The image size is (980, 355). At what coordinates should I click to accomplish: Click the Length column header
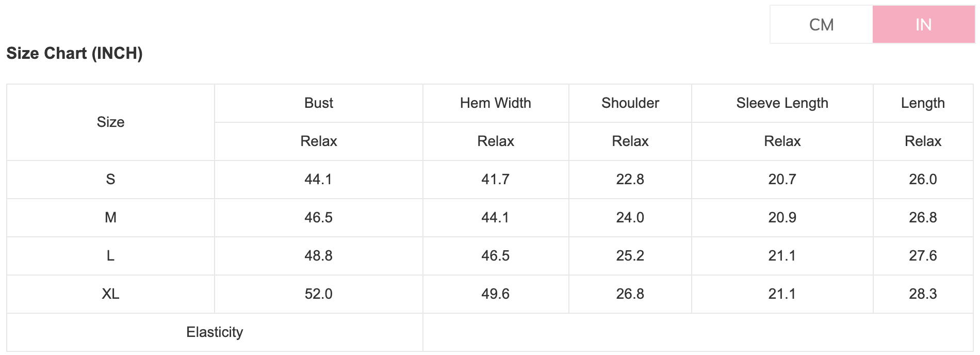923,103
